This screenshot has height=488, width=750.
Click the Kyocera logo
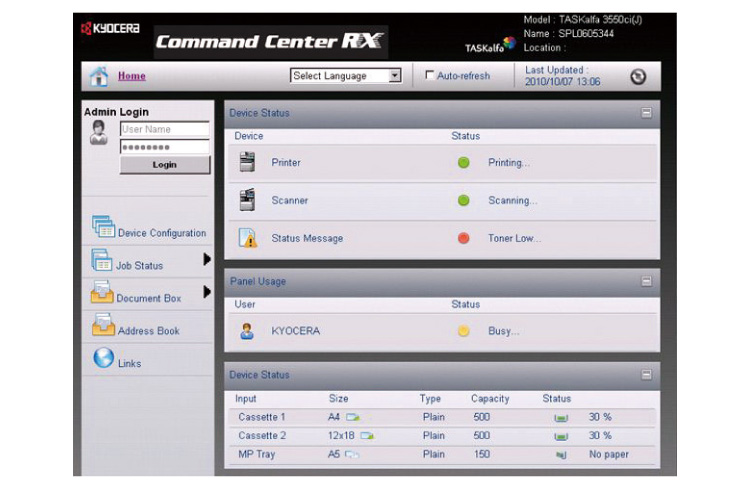coord(110,28)
